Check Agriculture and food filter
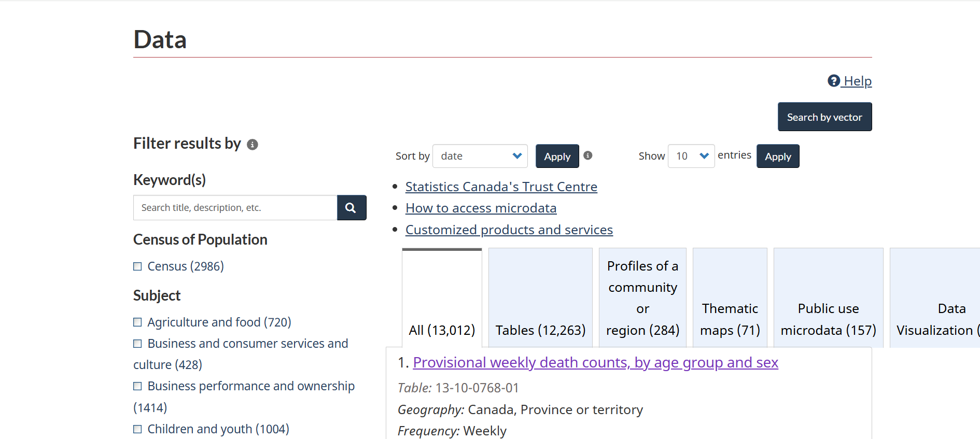Viewport: 980px width, 439px height. 137,322
